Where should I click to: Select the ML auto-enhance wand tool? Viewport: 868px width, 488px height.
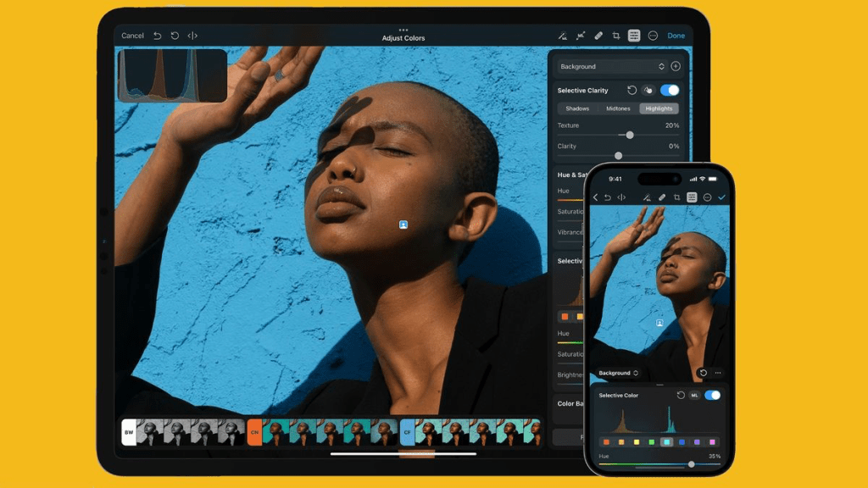(x=562, y=36)
